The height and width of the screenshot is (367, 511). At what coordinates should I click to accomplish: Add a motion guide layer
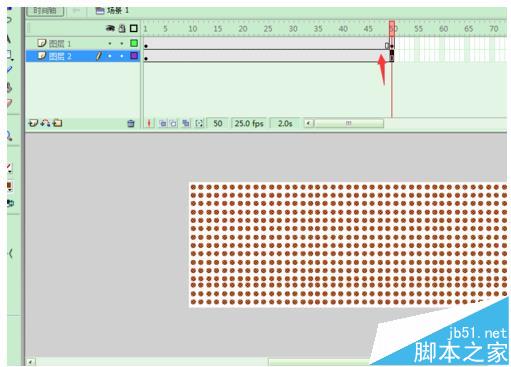[45, 123]
